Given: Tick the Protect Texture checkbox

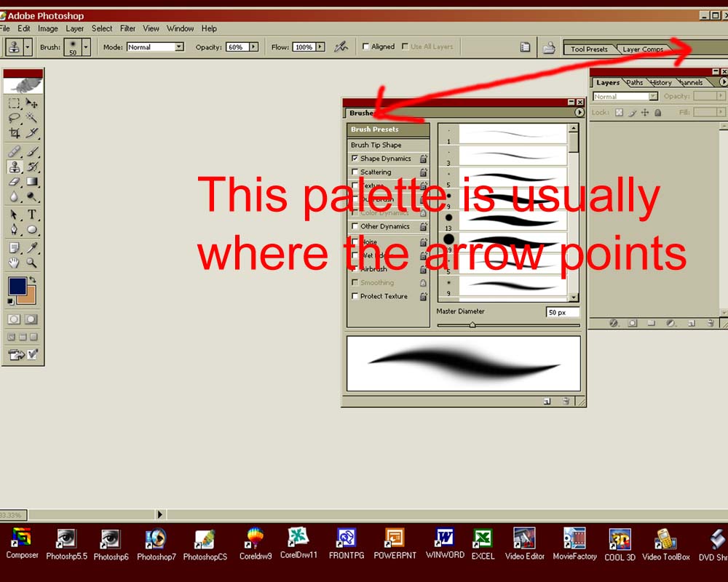Looking at the screenshot, I should (355, 296).
